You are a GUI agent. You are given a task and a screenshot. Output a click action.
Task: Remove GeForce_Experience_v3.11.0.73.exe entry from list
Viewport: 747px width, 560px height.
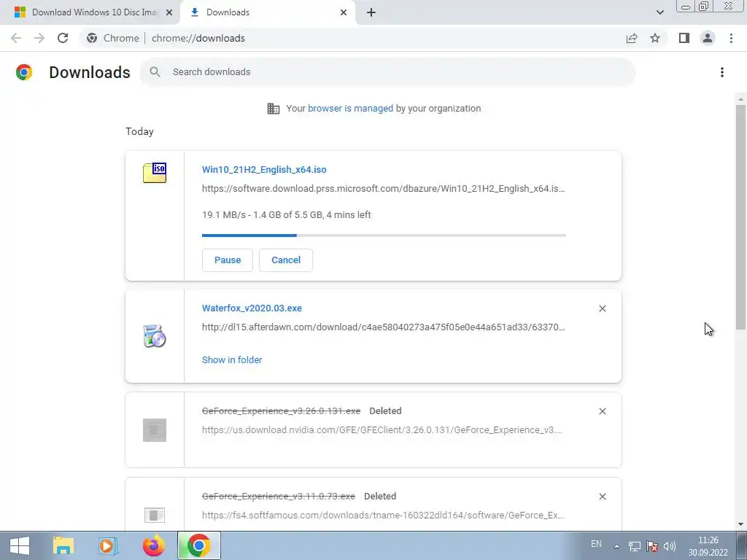[602, 496]
